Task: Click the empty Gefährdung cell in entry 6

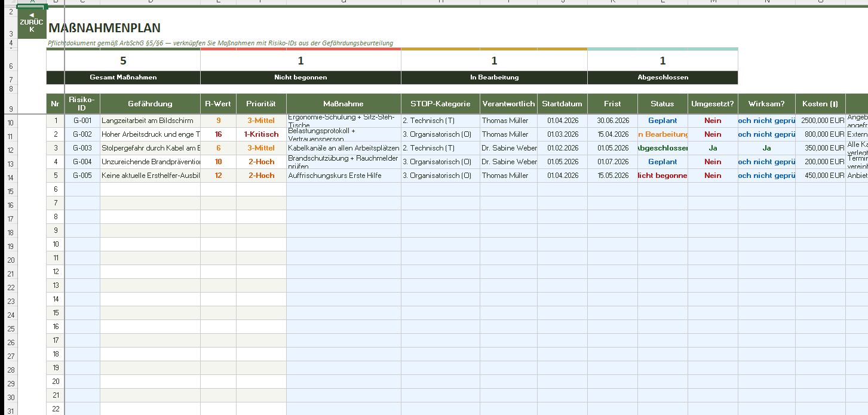Action: [x=150, y=189]
